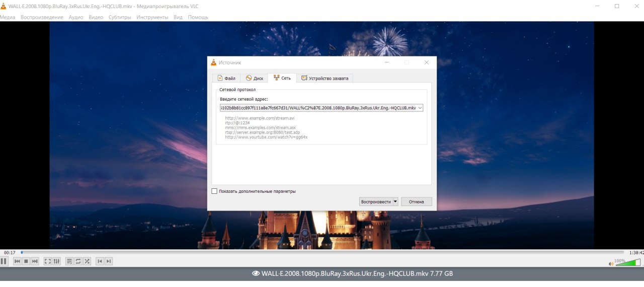Open the Субтитры menu
The height and width of the screenshot is (287, 644).
[120, 17]
